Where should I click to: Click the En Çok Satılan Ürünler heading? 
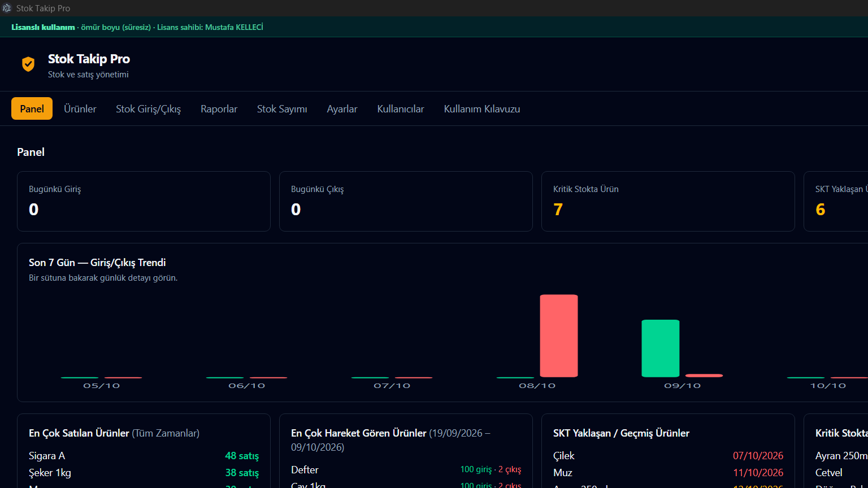pyautogui.click(x=79, y=433)
